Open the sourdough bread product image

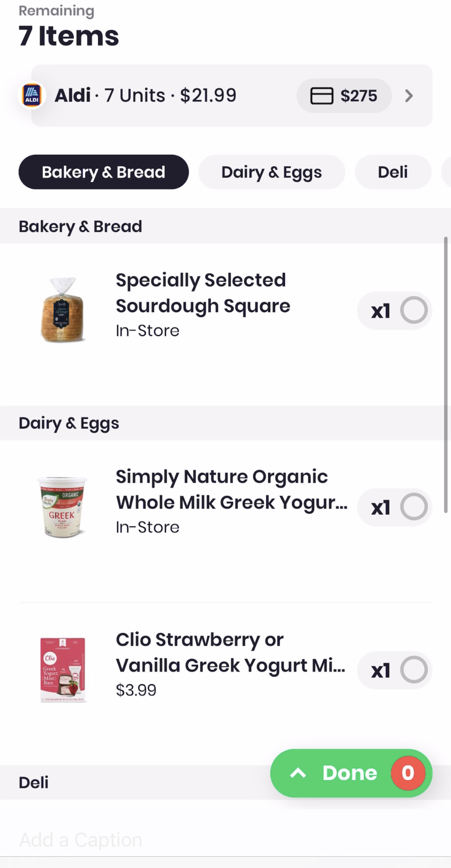click(x=62, y=310)
